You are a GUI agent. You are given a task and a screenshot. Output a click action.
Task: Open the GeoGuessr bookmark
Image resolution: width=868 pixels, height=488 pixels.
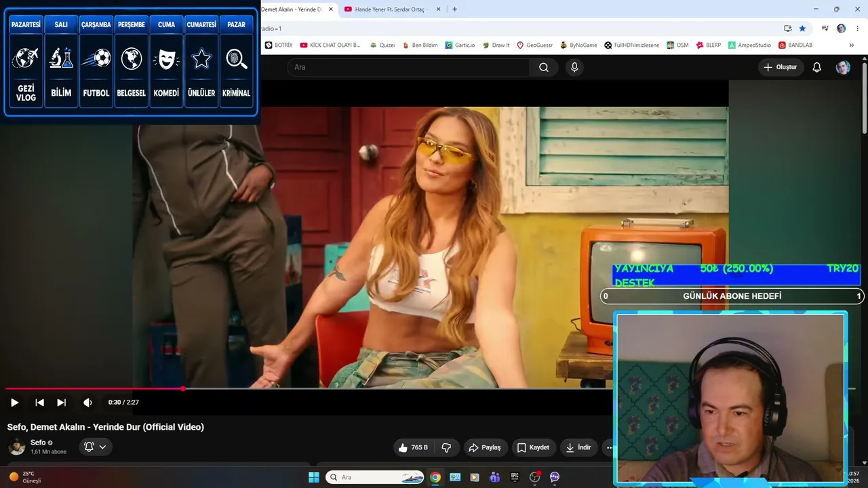click(534, 45)
